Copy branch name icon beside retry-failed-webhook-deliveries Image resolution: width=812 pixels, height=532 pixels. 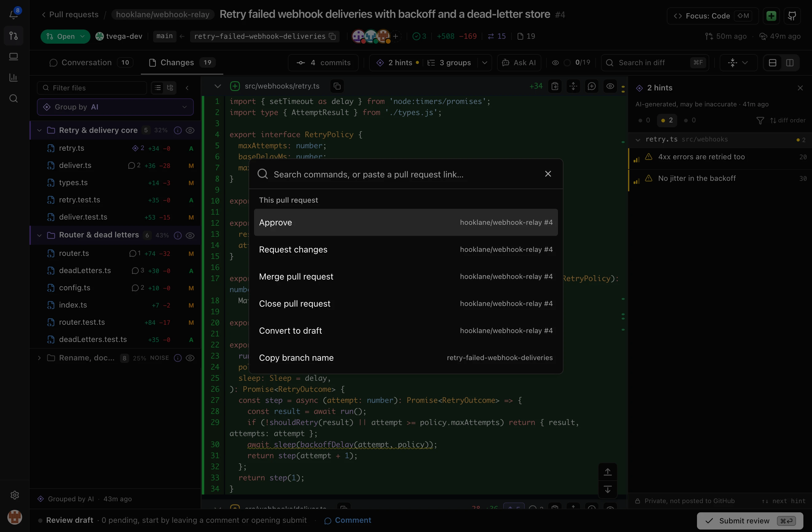click(332, 36)
